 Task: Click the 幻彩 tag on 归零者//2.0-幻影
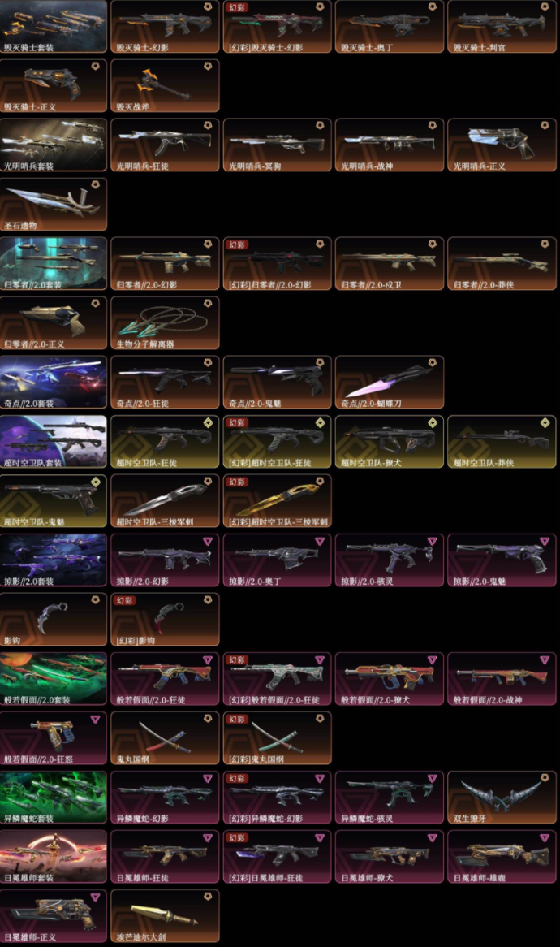coord(236,244)
